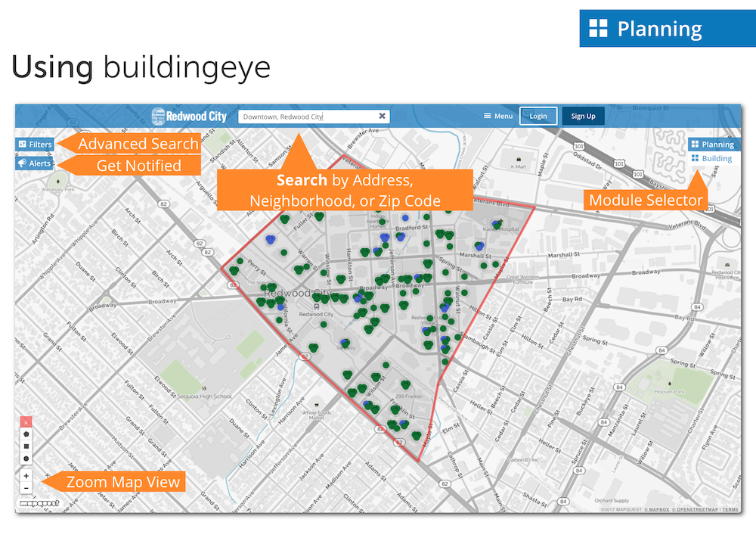The height and width of the screenshot is (541, 756).
Task: Click the Whole Foods Market icon
Action: click(x=316, y=405)
